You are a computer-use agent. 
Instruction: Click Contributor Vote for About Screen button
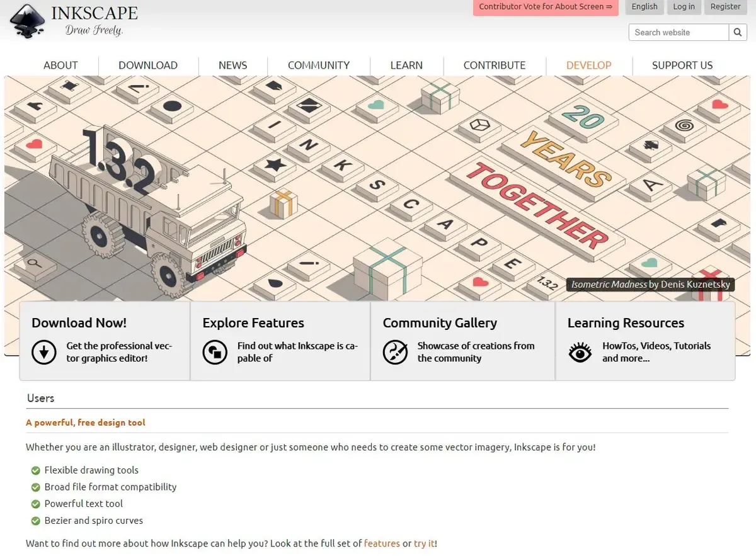(546, 7)
